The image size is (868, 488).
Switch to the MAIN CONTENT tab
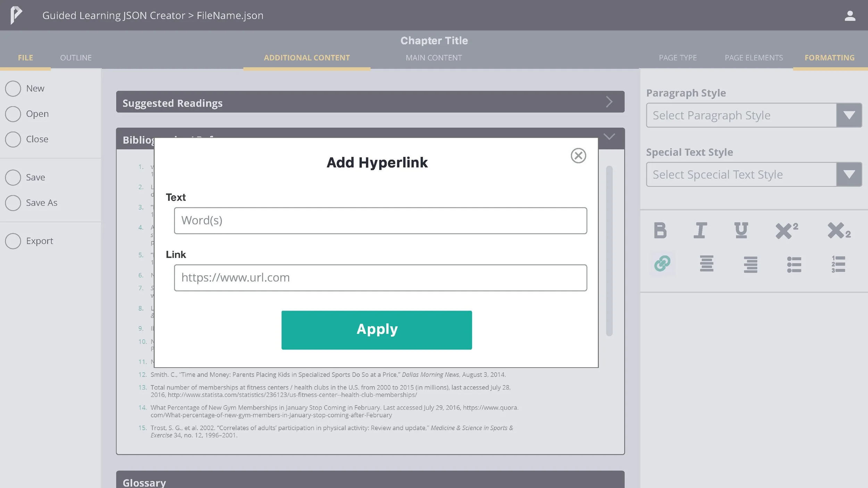click(x=434, y=58)
